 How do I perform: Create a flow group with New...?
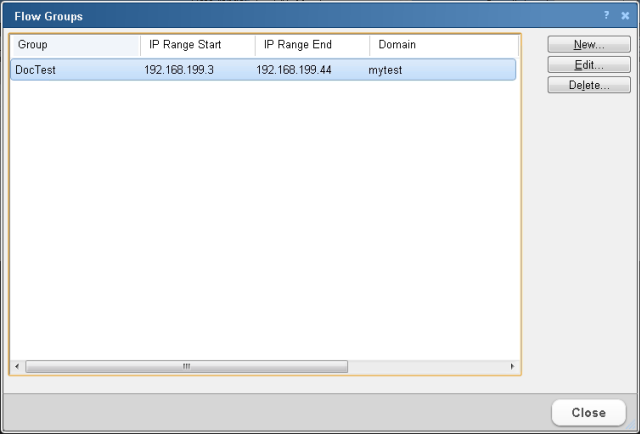pos(588,45)
